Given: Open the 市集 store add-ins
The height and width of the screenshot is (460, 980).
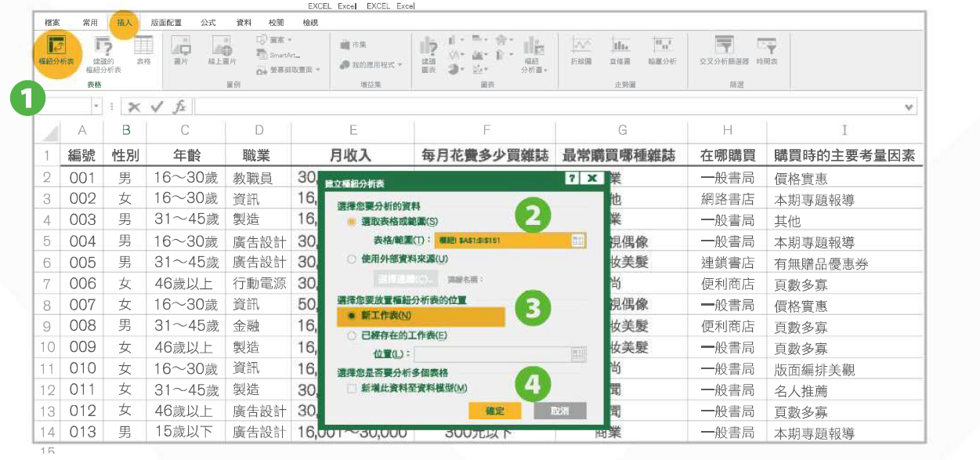Looking at the screenshot, I should click(x=353, y=45).
